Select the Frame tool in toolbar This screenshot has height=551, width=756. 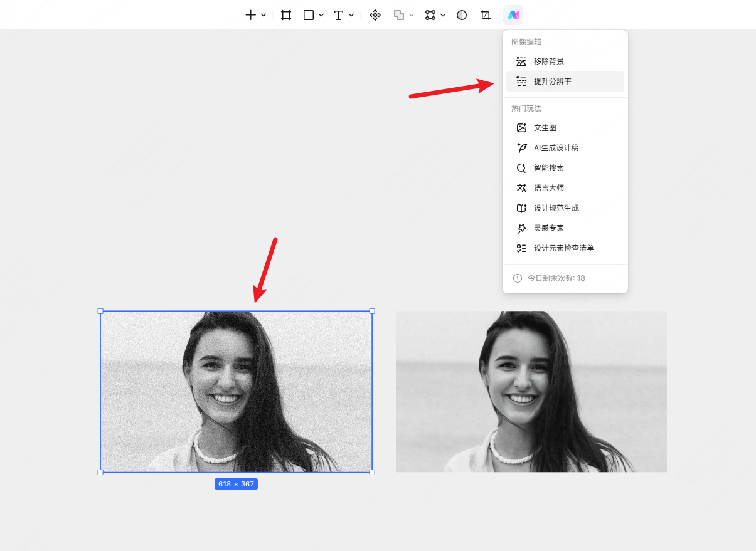[286, 15]
